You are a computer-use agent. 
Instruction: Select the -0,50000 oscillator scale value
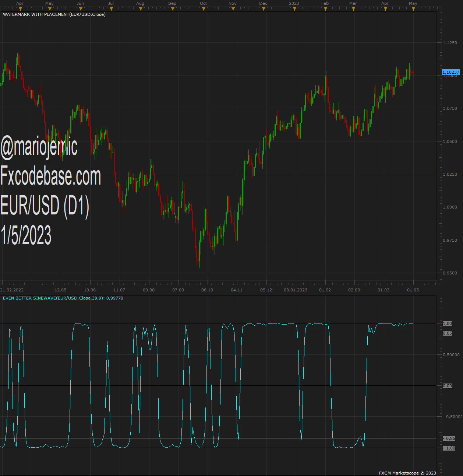(452, 417)
